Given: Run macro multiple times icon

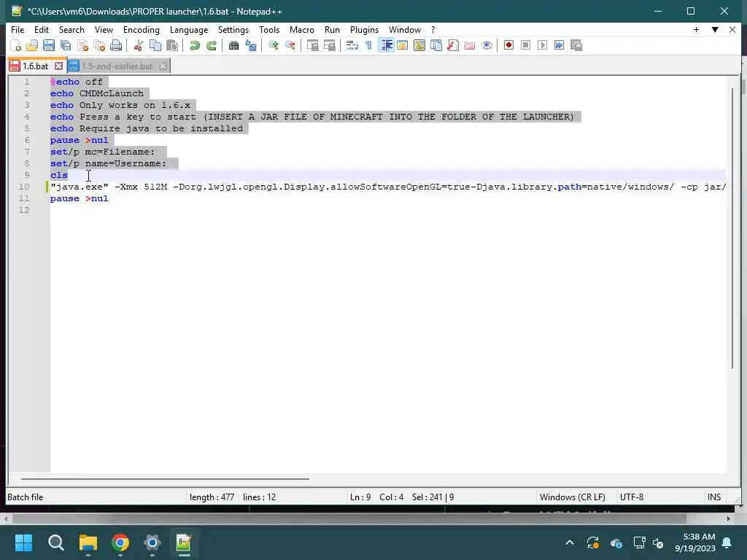Looking at the screenshot, I should pyautogui.click(x=559, y=45).
